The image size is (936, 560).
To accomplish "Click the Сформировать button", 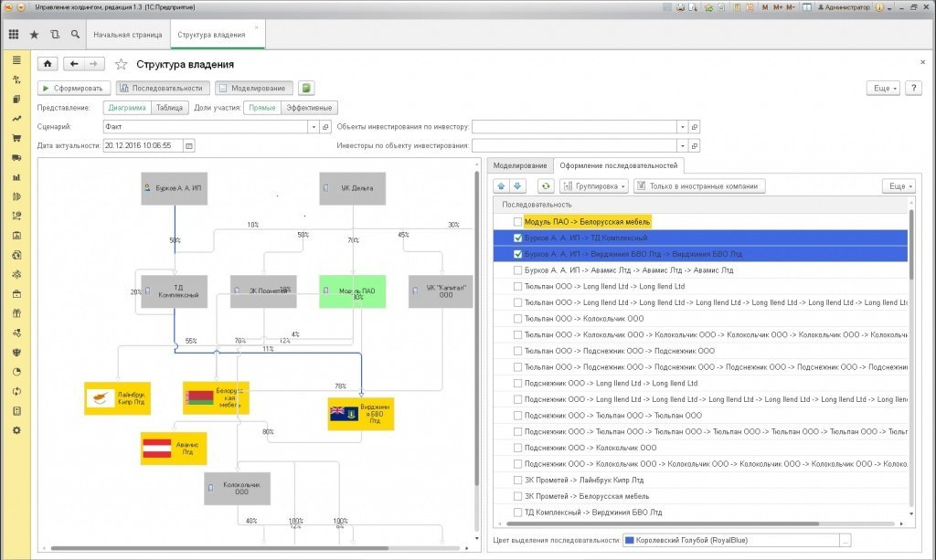I will (74, 89).
